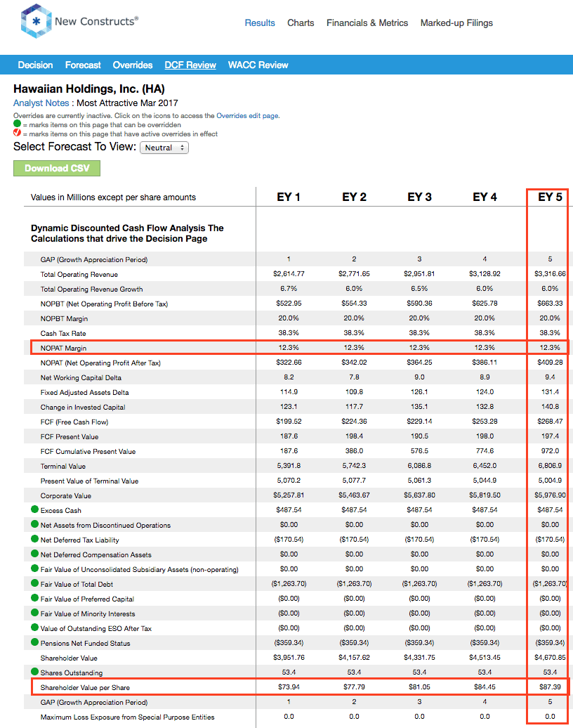The width and height of the screenshot is (573, 728).
Task: Click the EY 2 column header
Action: (x=354, y=197)
